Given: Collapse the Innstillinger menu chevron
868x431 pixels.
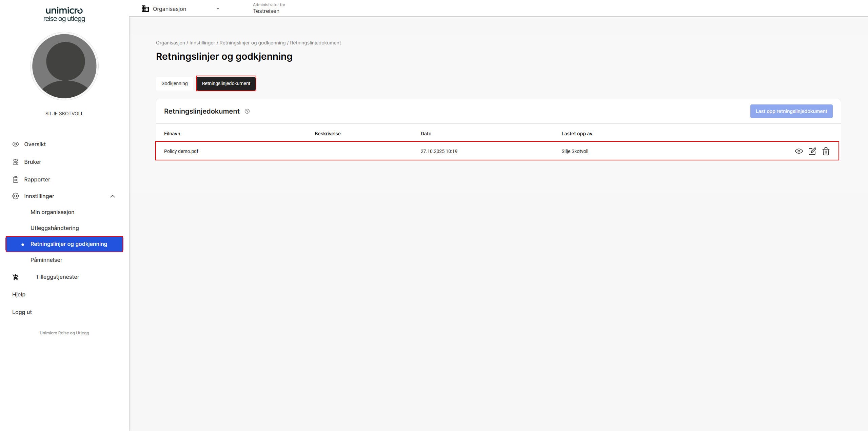Looking at the screenshot, I should coord(113,196).
